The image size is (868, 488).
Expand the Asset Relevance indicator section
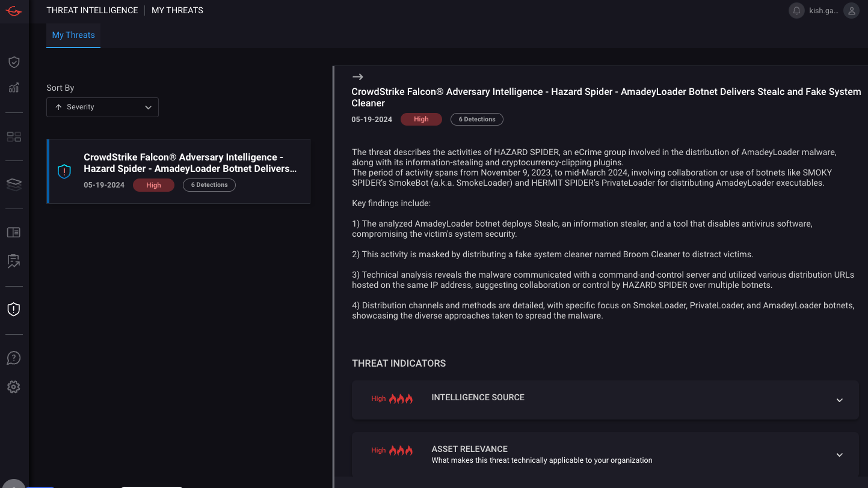pyautogui.click(x=839, y=455)
